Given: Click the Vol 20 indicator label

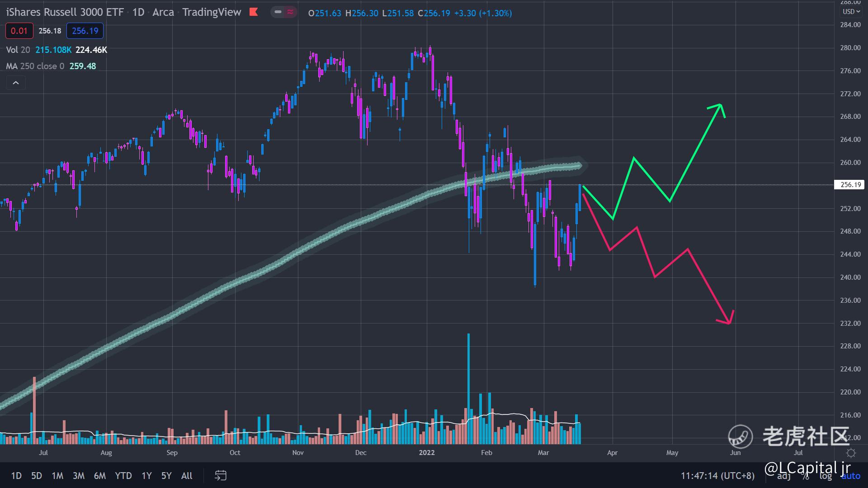Looking at the screenshot, I should (18, 50).
